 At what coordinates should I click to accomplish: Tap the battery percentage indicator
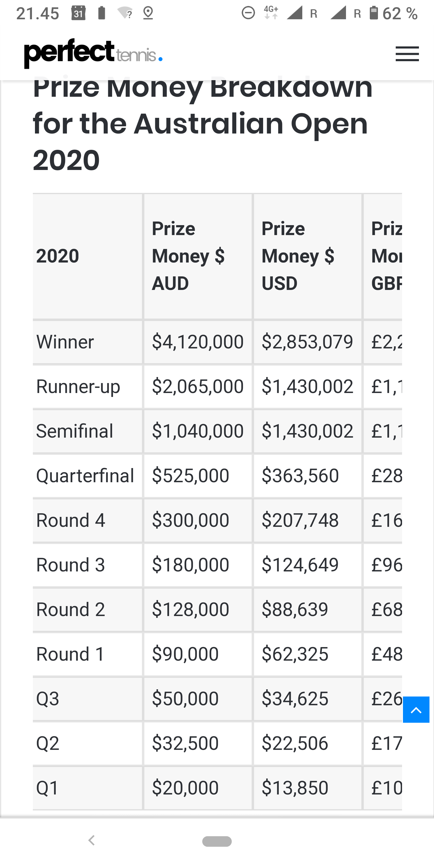[x=400, y=14]
